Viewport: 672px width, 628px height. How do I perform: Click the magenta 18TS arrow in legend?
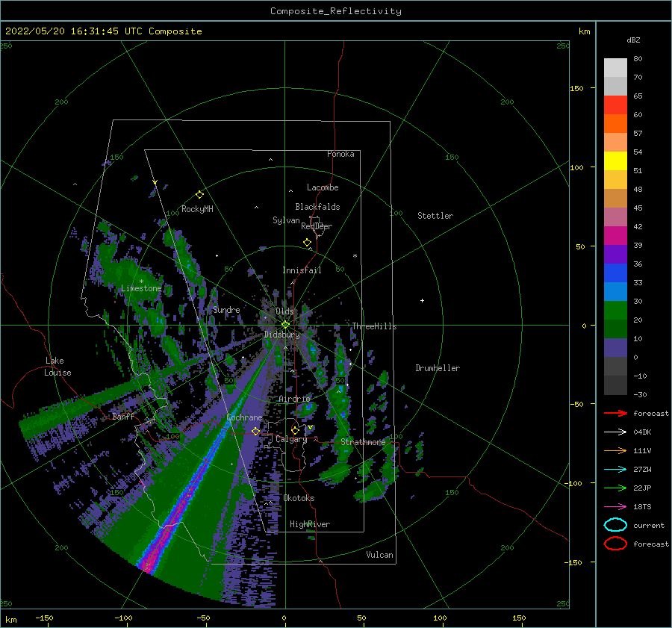pyautogui.click(x=615, y=507)
